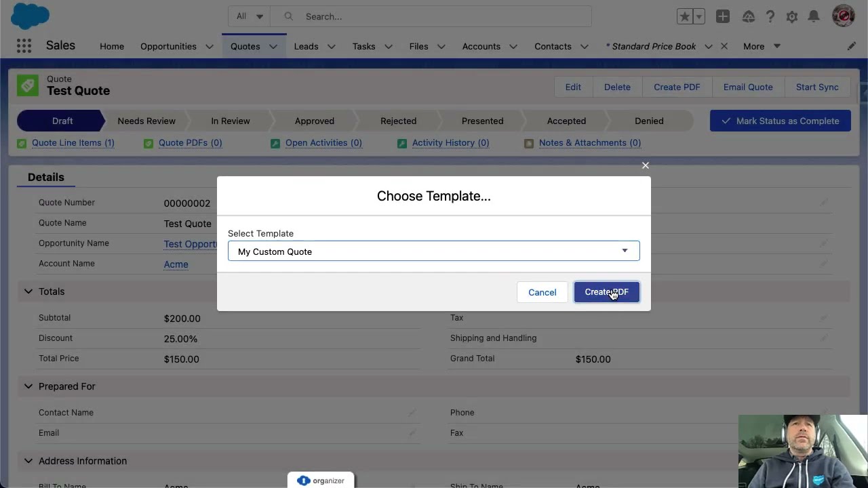868x488 pixels.
Task: Expand the Quotes tab chevron
Action: click(x=273, y=46)
